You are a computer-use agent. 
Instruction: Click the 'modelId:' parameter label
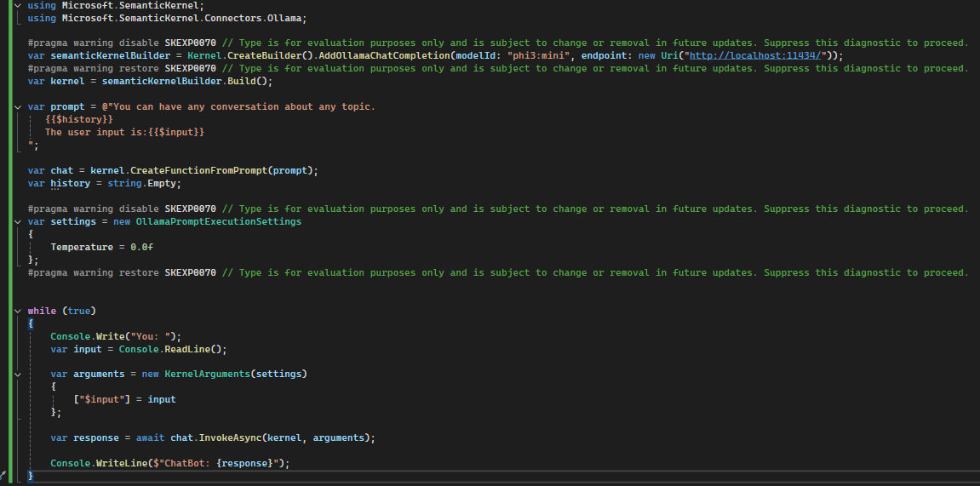(479, 55)
